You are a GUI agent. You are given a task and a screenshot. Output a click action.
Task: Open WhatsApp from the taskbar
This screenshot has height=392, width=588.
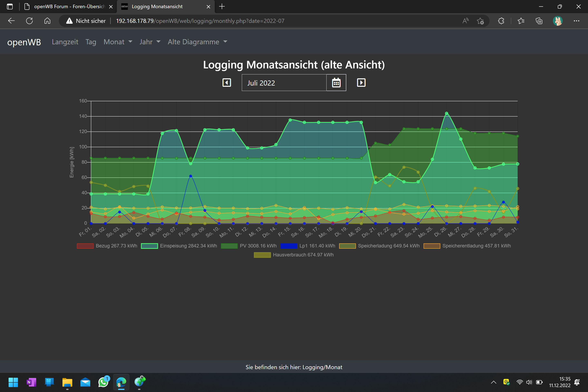click(x=103, y=382)
